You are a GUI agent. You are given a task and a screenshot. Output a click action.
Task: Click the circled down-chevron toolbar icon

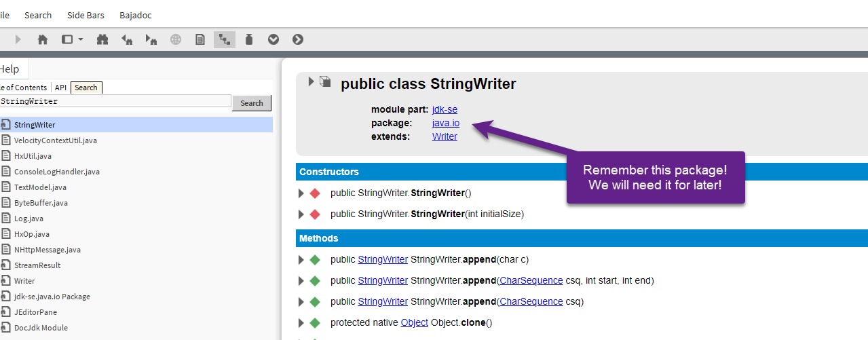[x=273, y=39]
